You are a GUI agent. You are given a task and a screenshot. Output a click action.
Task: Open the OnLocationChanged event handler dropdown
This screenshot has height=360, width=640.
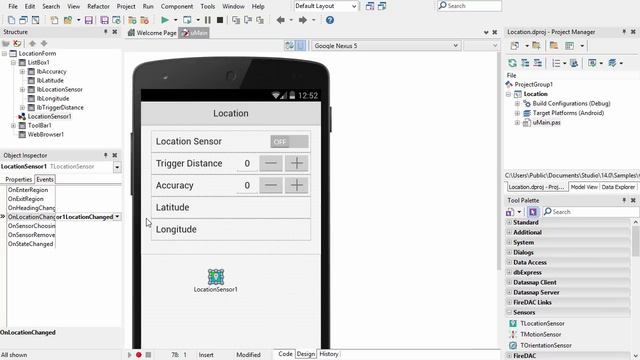(118, 217)
